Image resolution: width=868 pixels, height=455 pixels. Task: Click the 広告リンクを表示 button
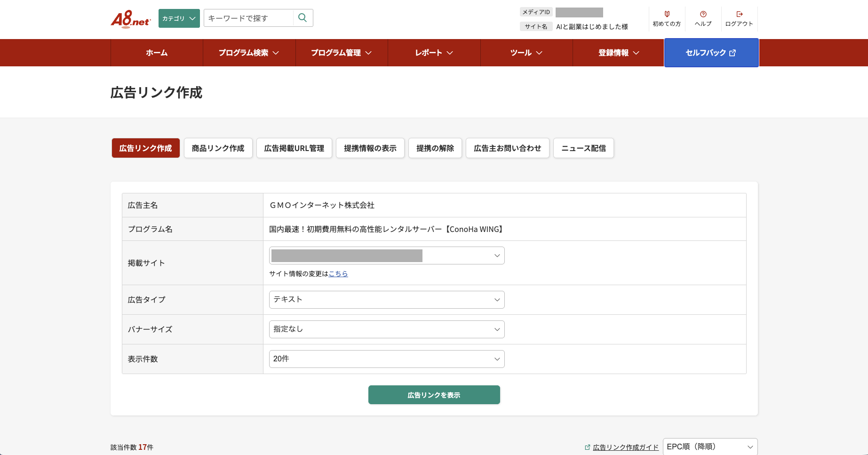point(434,395)
